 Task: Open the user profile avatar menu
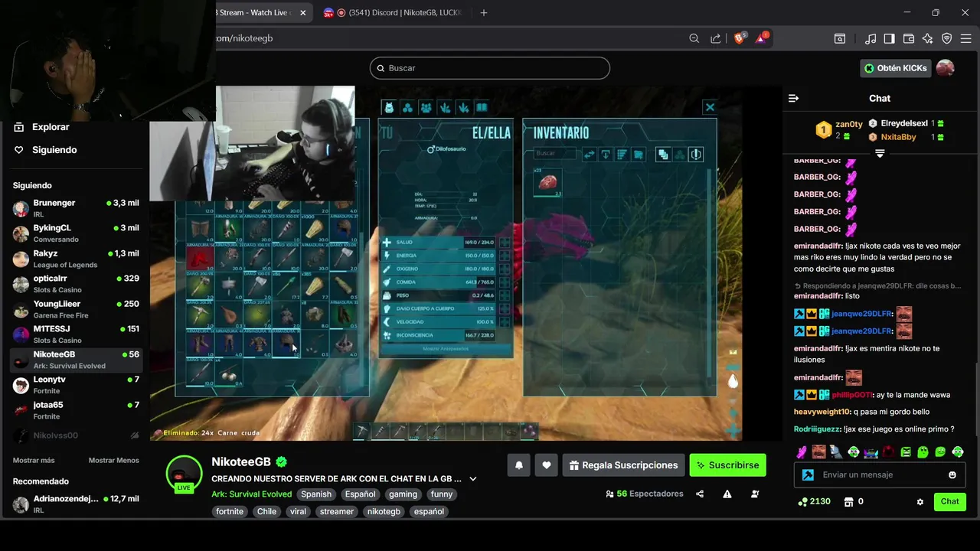(x=946, y=68)
